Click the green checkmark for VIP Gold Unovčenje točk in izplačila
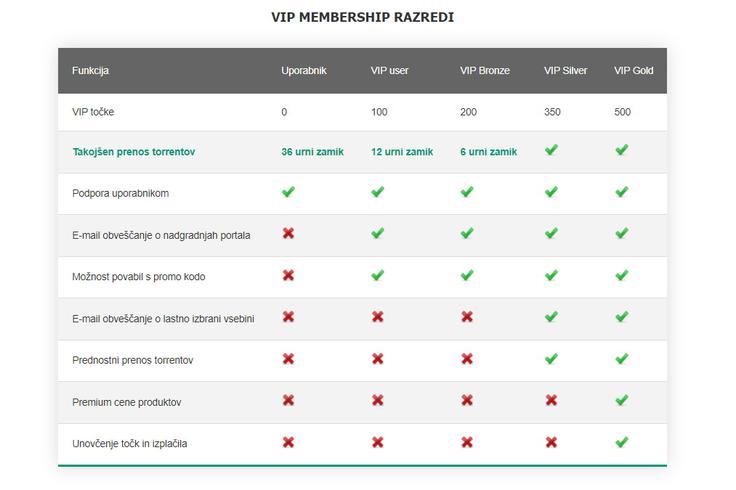This screenshot has width=736, height=490. [622, 442]
